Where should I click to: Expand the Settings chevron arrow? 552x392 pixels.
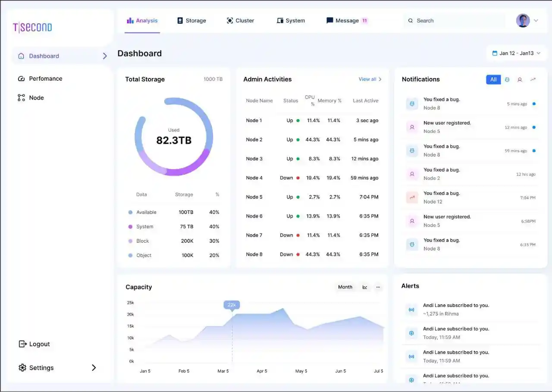point(94,367)
